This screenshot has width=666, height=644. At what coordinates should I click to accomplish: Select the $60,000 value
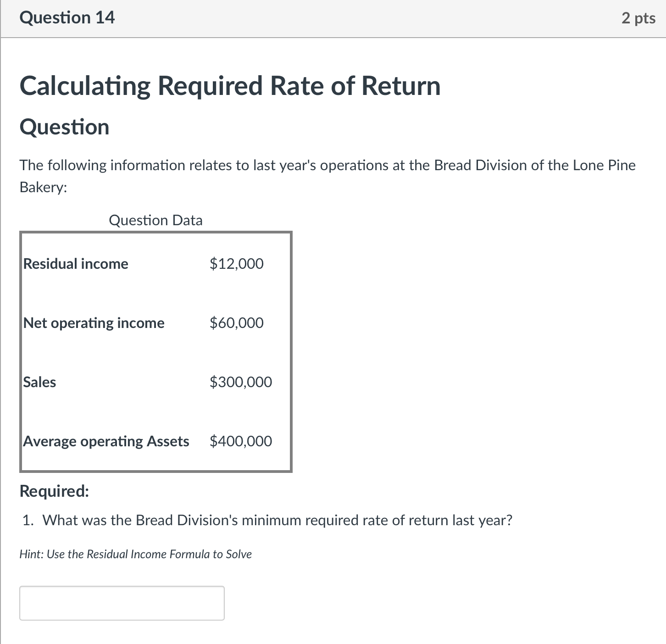(237, 323)
